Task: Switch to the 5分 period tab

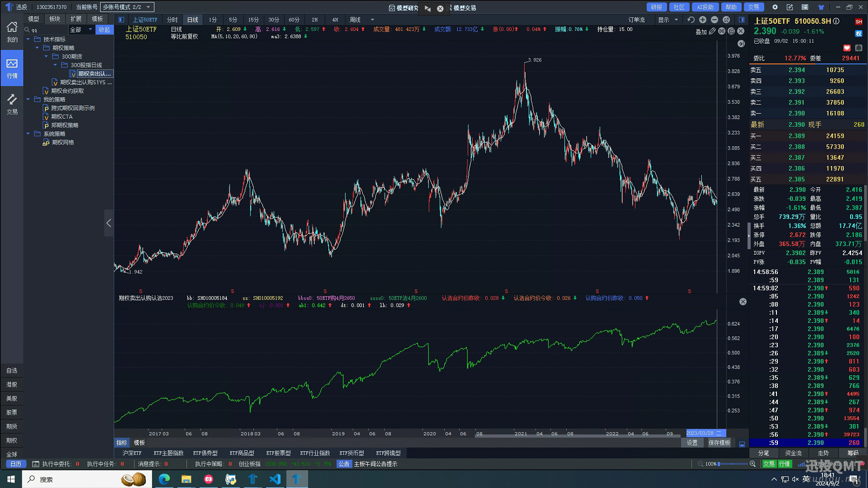Action: tap(233, 20)
